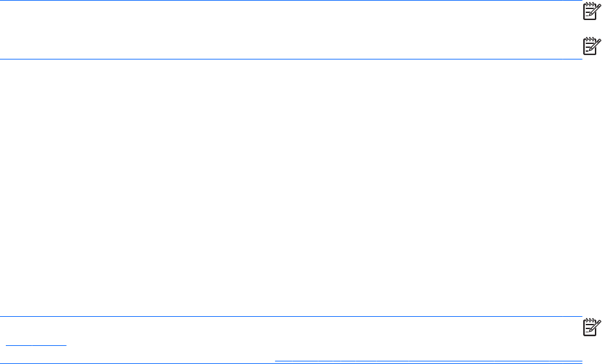
Task: Follow the long underlined link at bottom
Action: [429, 360]
